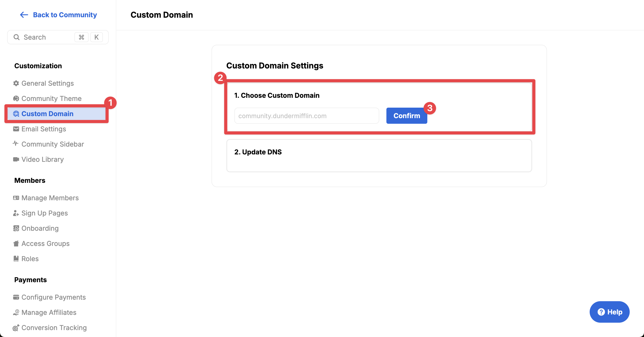Click the Command key shortcut badge
Image resolution: width=644 pixels, height=337 pixels.
coord(81,37)
